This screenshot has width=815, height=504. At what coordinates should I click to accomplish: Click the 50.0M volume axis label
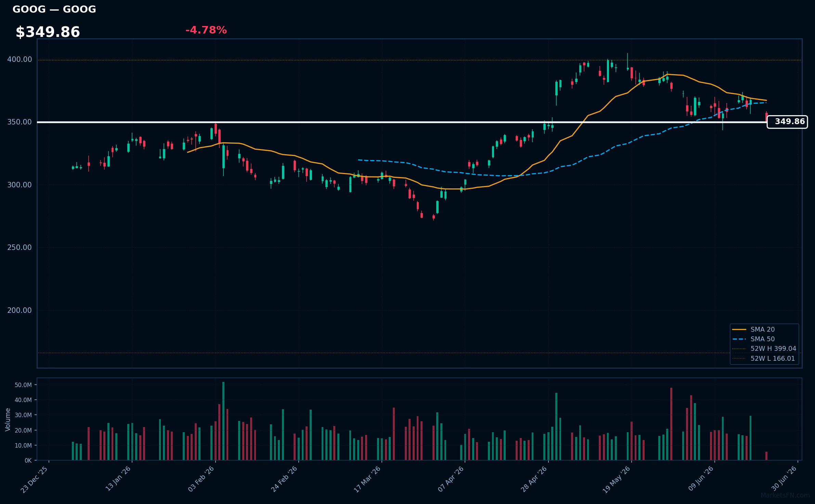[x=23, y=385]
